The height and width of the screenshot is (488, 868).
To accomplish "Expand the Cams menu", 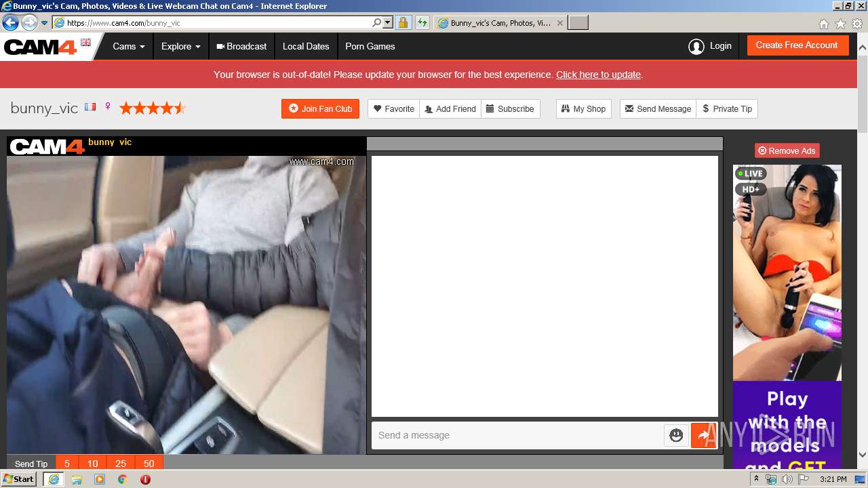I will click(x=129, y=46).
